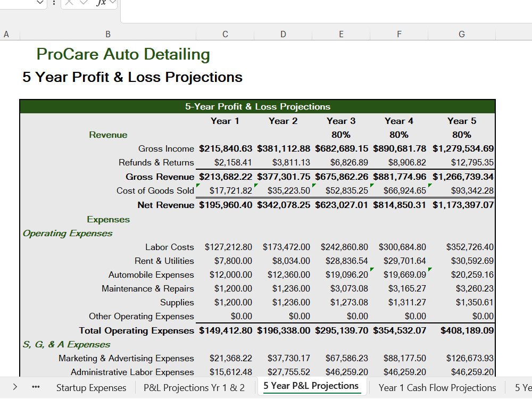Click the green 5-Year Profit & Loss banner
532x399 pixels.
coord(257,106)
